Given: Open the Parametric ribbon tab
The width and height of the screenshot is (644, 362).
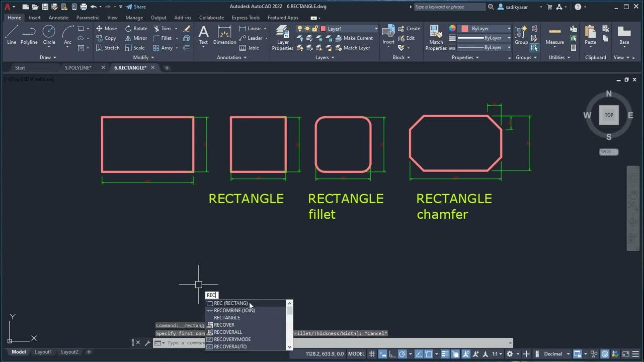Looking at the screenshot, I should pyautogui.click(x=88, y=18).
